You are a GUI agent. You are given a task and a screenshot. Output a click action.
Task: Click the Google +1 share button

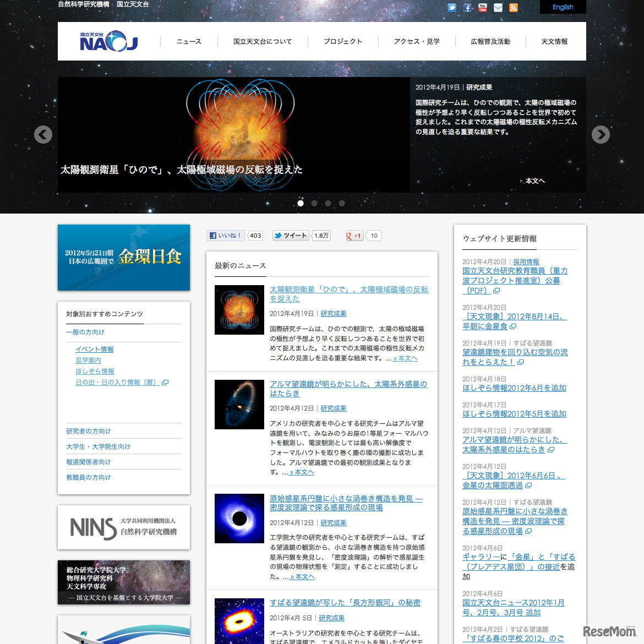pos(354,236)
